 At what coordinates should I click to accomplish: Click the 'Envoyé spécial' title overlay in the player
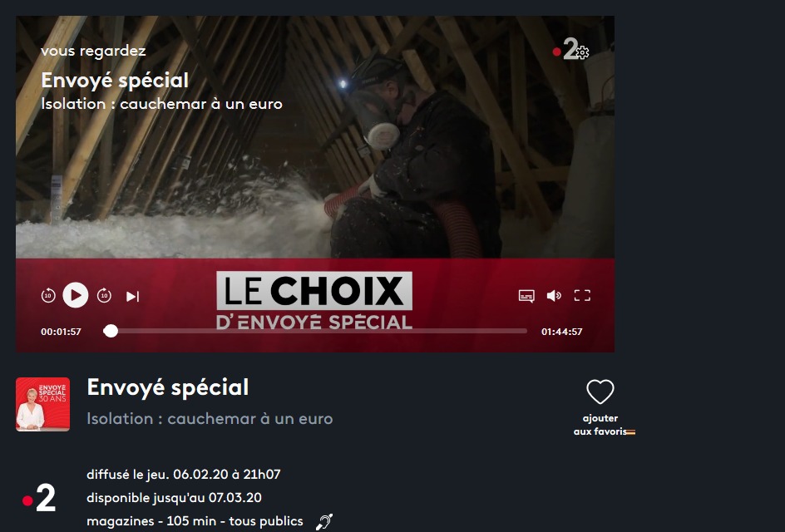(x=115, y=81)
